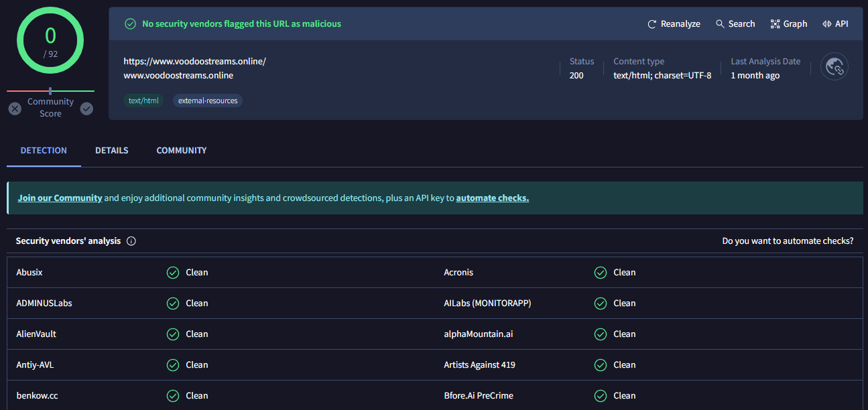Click the Search magnifier icon
The width and height of the screenshot is (868, 410).
pos(720,23)
